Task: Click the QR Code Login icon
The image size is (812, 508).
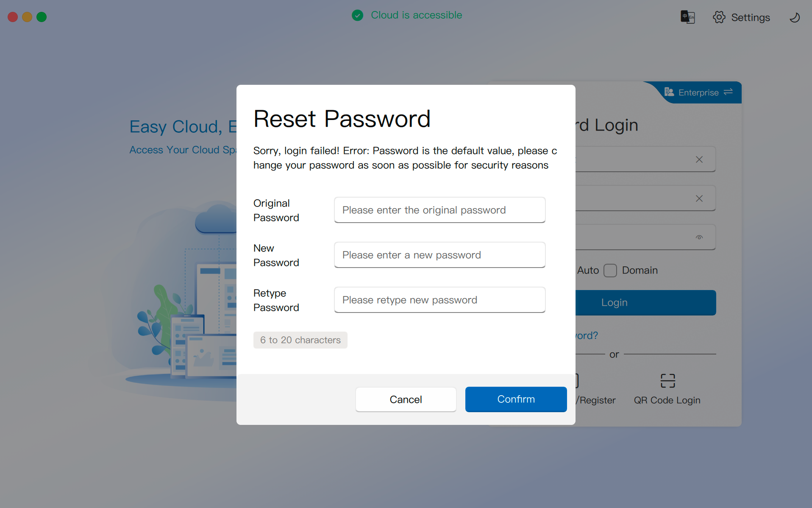Action: tap(667, 381)
